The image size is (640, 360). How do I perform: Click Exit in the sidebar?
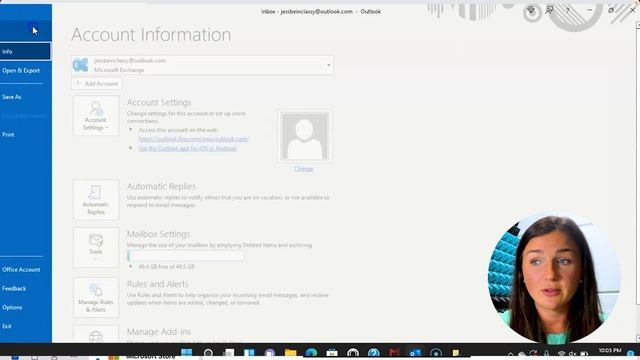click(7, 326)
